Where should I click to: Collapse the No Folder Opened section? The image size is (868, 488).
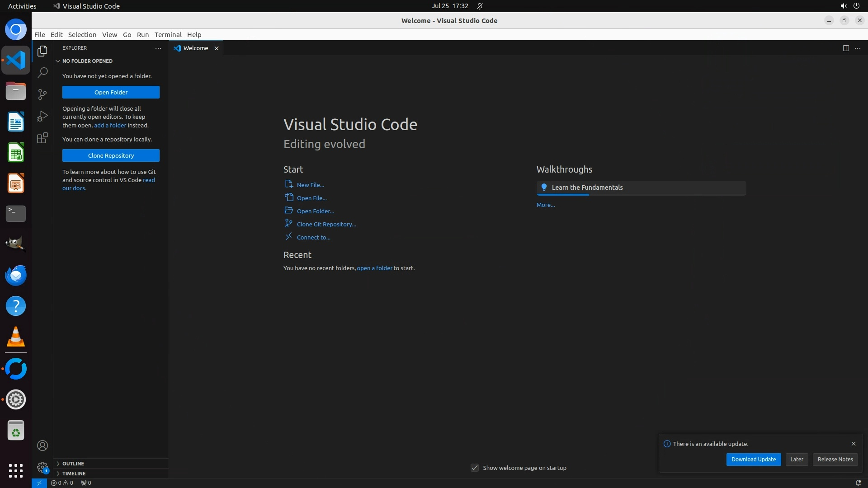click(87, 61)
